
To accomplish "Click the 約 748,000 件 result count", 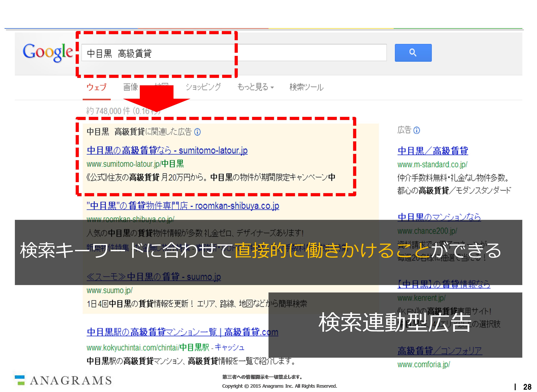I will tap(108, 111).
